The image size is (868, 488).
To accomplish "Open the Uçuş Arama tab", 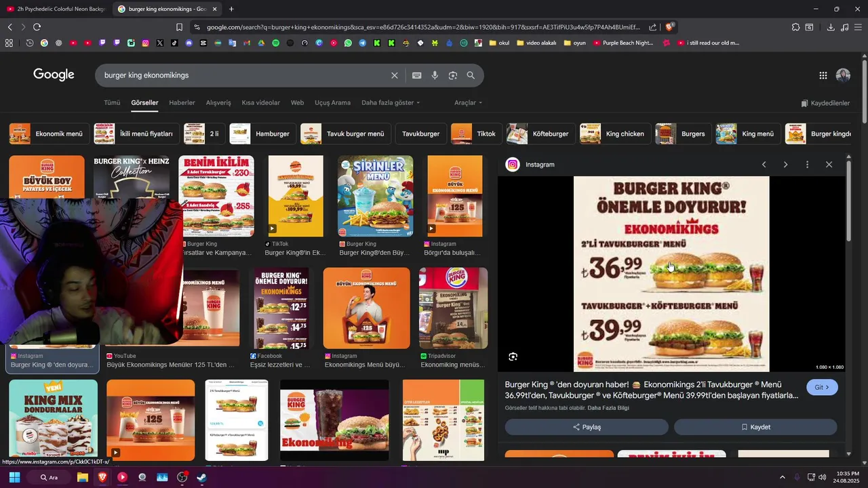I will [332, 103].
